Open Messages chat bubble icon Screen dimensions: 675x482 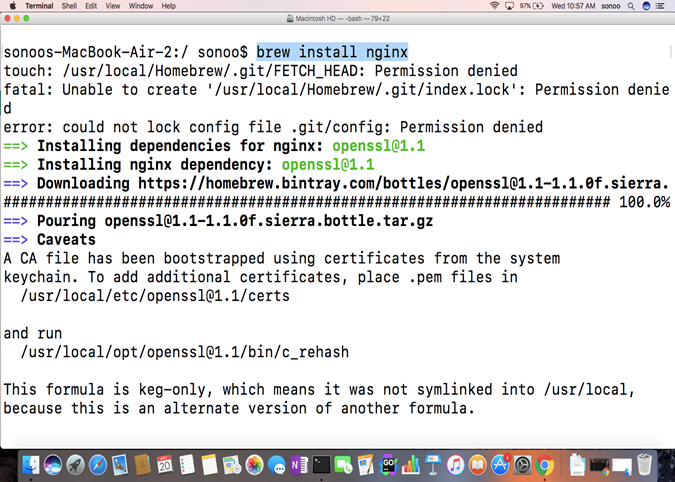[x=276, y=465]
